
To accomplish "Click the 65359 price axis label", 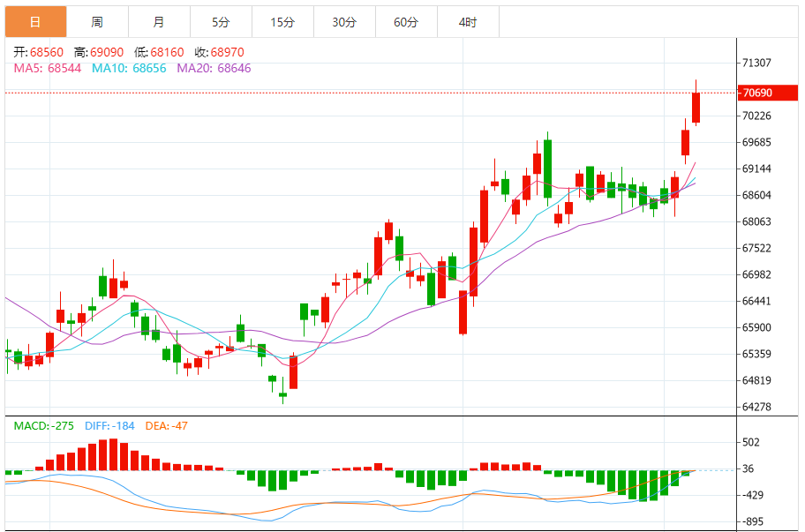I will click(x=756, y=354).
